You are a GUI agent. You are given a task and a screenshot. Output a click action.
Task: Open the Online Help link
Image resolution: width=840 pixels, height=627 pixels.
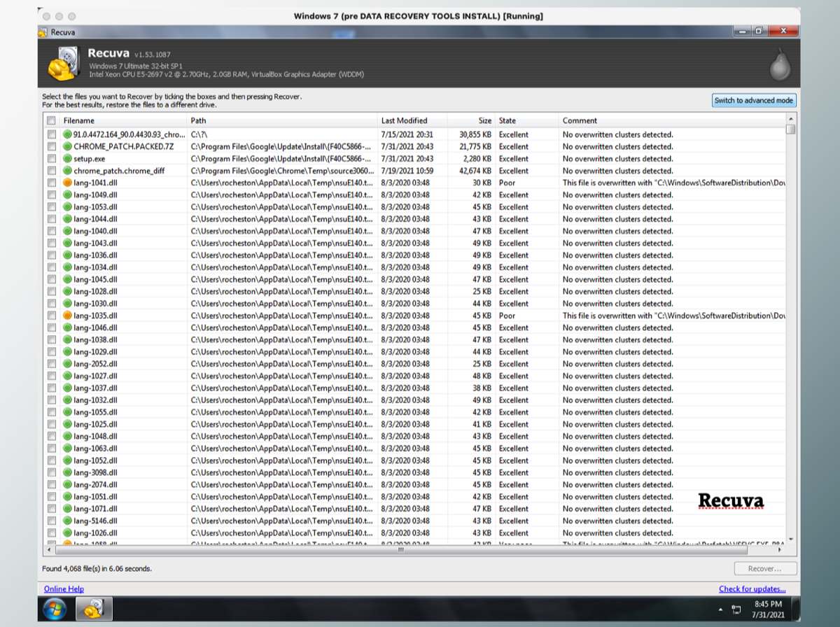pos(64,589)
